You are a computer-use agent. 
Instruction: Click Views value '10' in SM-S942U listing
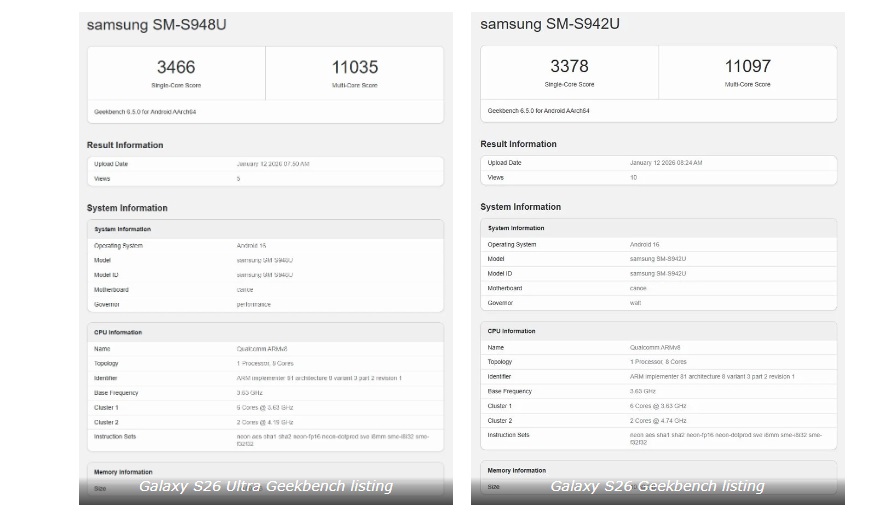point(634,178)
